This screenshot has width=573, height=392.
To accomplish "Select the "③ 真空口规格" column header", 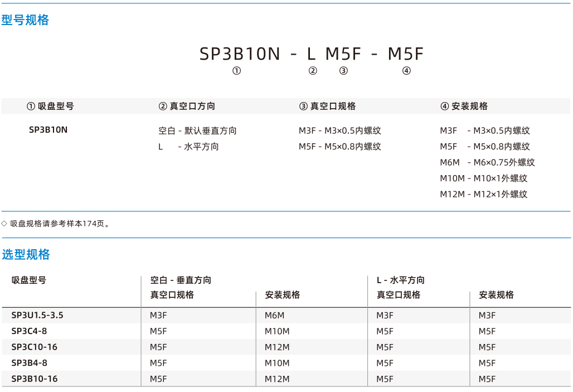I will click(x=327, y=106).
